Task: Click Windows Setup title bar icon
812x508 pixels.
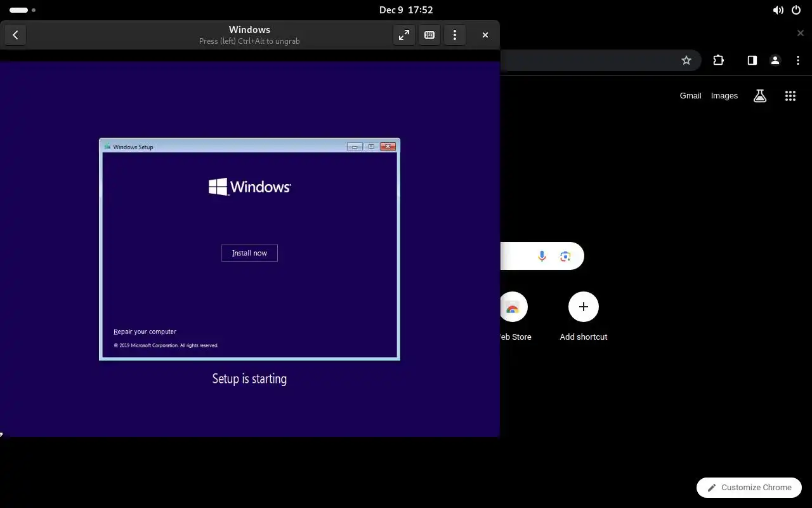Action: tap(107, 147)
